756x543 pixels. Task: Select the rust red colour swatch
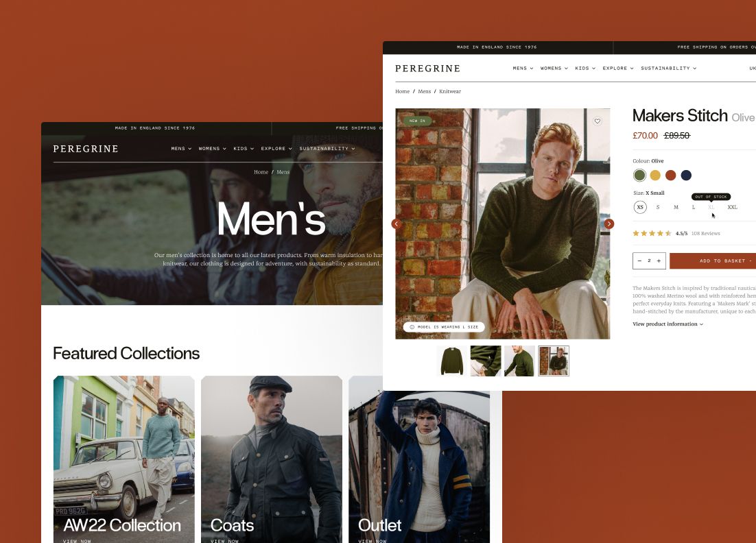point(671,175)
